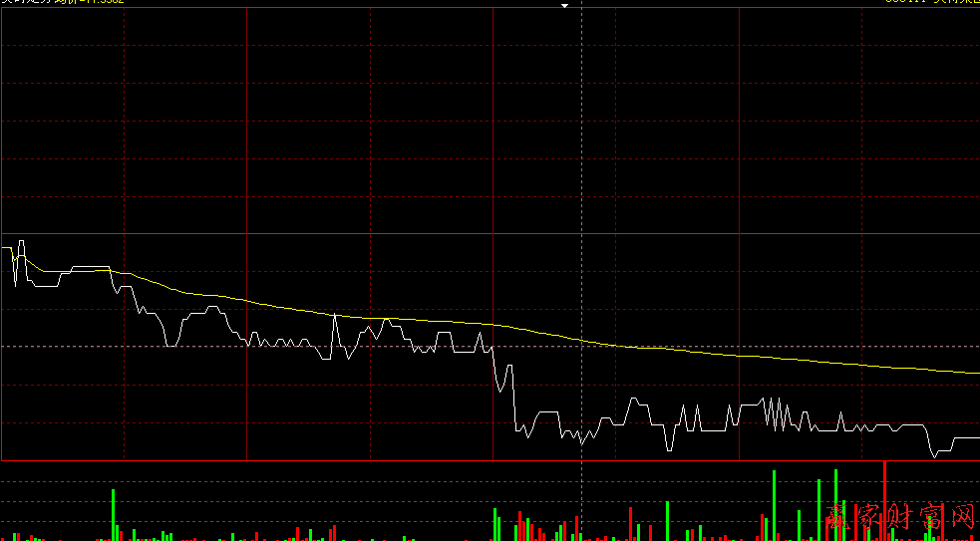This screenshot has width=980, height=541.
Task: Click the tallest red volume bar
Action: click(884, 498)
